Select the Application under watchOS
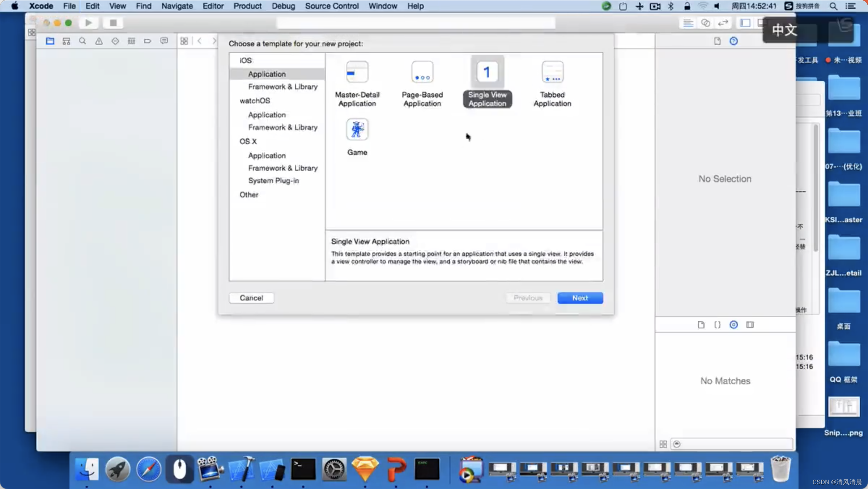 267,114
